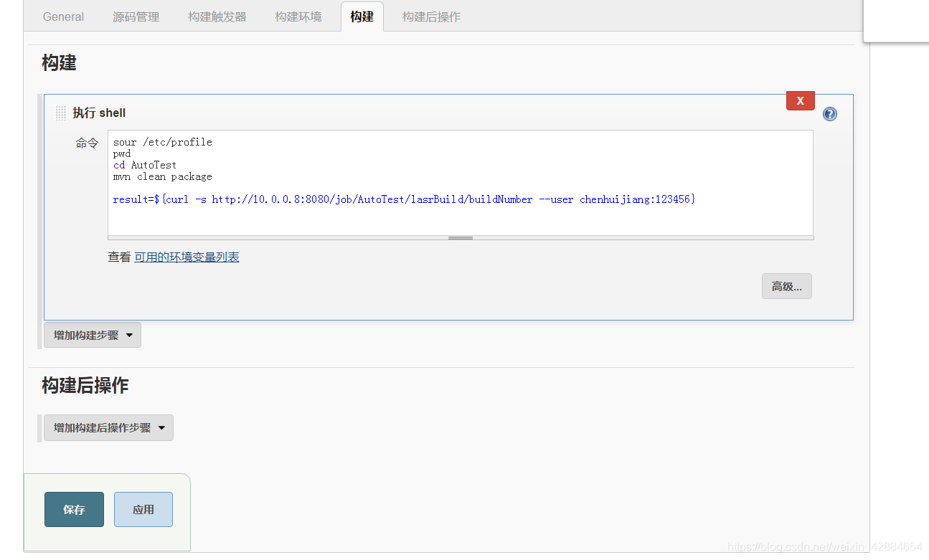Switch to the General tab
The width and height of the screenshot is (929, 560).
63,16
